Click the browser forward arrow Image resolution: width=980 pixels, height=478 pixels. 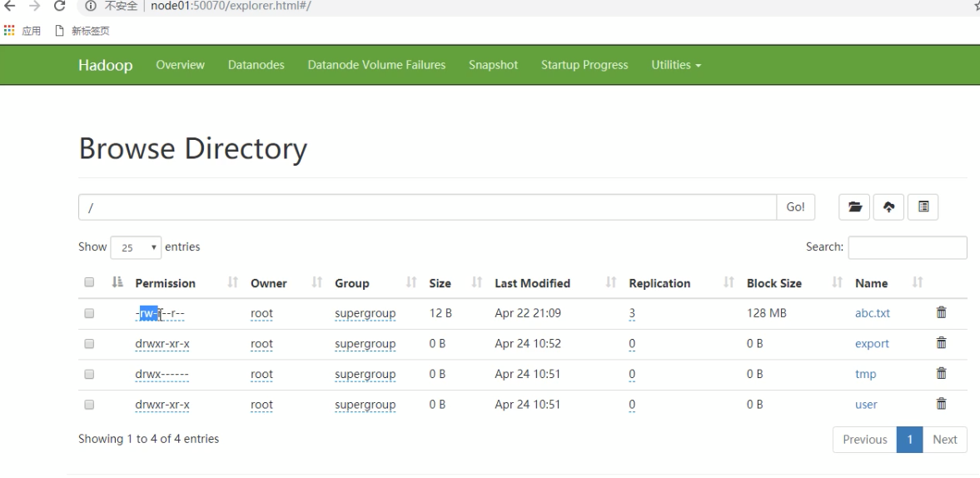click(34, 7)
